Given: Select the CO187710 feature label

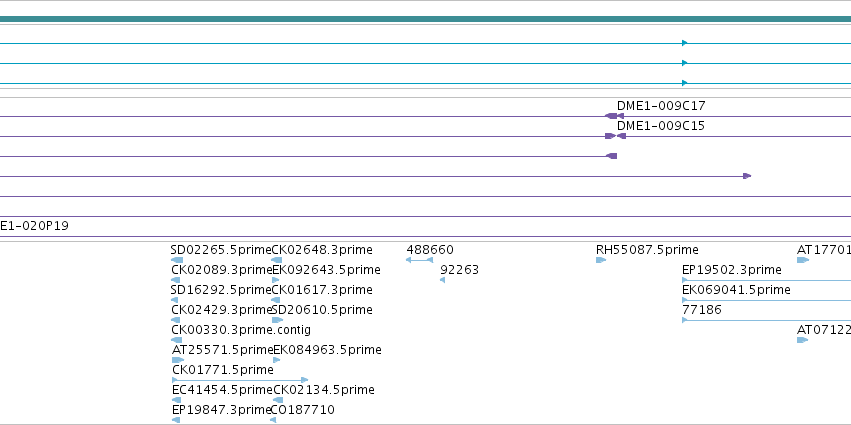Looking at the screenshot, I should 302,410.
